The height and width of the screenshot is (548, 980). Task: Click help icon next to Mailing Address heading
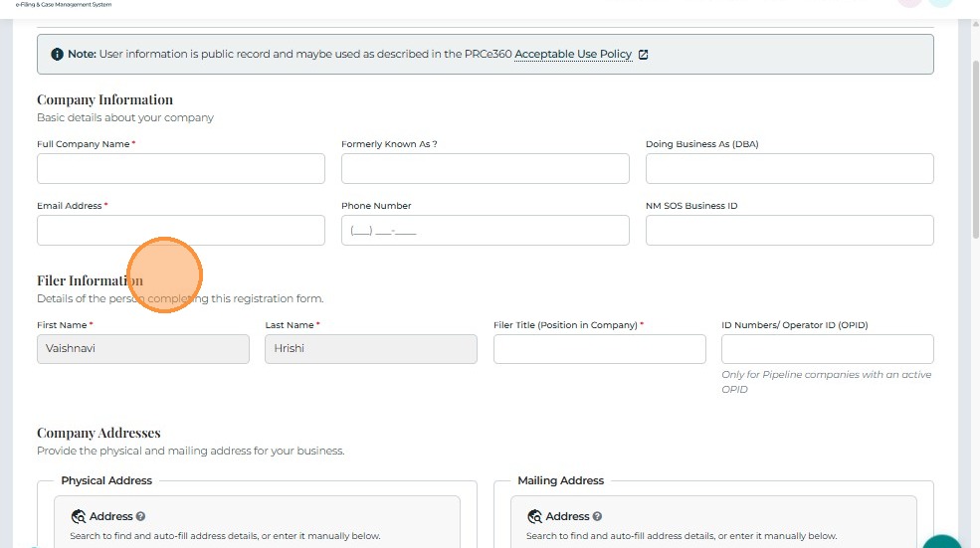597,516
